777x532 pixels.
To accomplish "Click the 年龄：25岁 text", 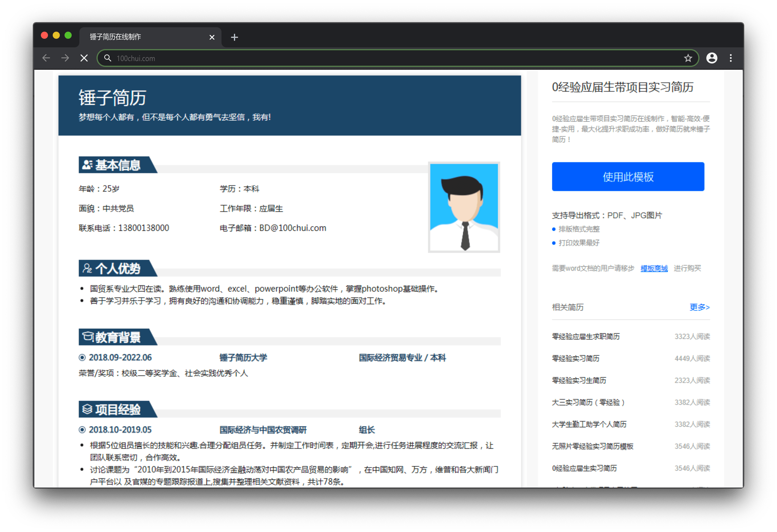I will point(99,189).
